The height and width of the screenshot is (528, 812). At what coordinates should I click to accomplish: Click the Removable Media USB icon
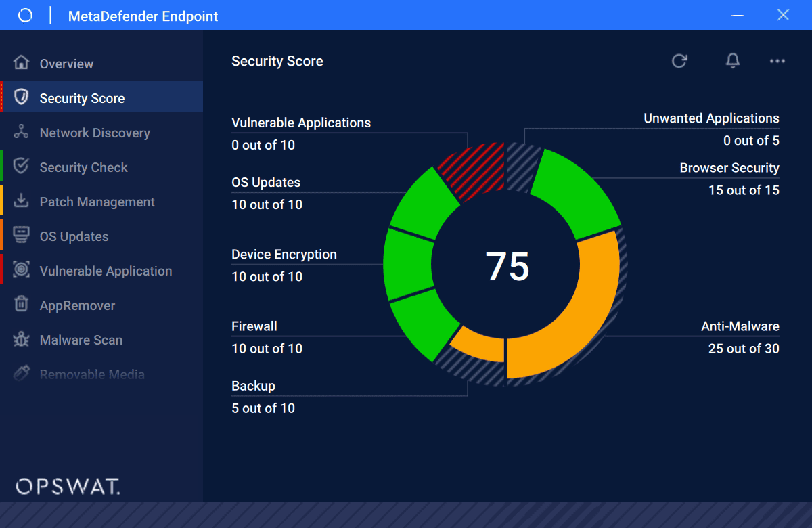22,374
